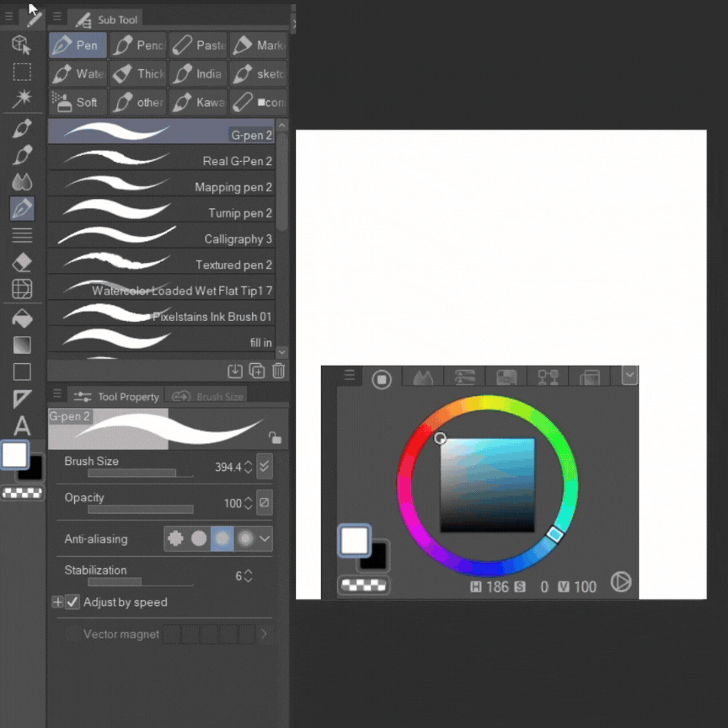Click sub tool list scroll-down arrow
728x728 pixels.
(x=281, y=352)
